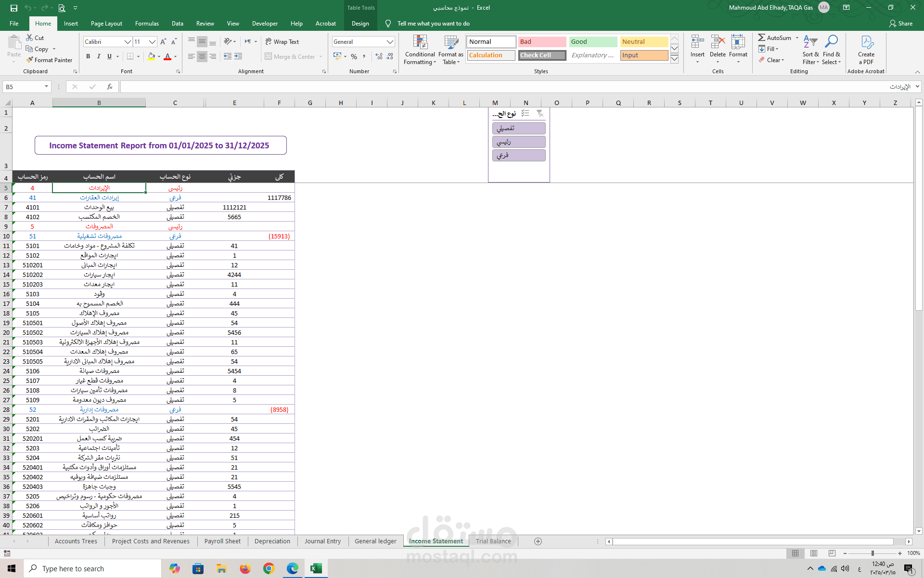
Task: Open the Name Box dropdown arrow
Action: 46,87
